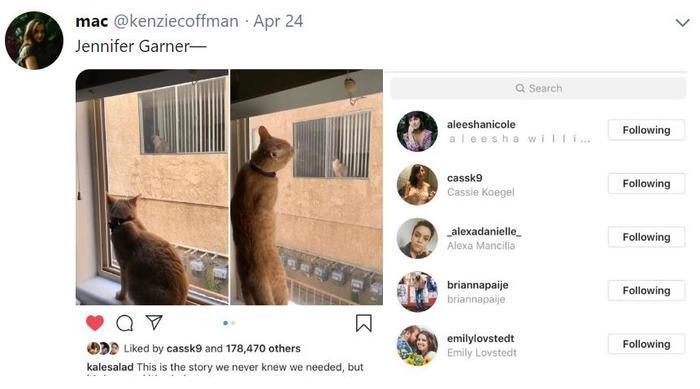Toggle Following for briannapaije
The height and width of the screenshot is (389, 700).
[646, 291]
